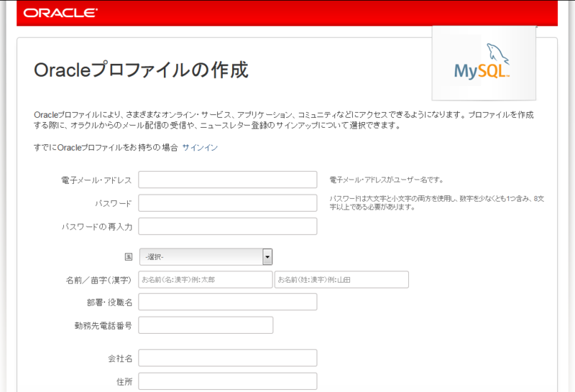Screen dimensions: 575x392
Task: Click the 会社名 label
Action: [120, 359]
